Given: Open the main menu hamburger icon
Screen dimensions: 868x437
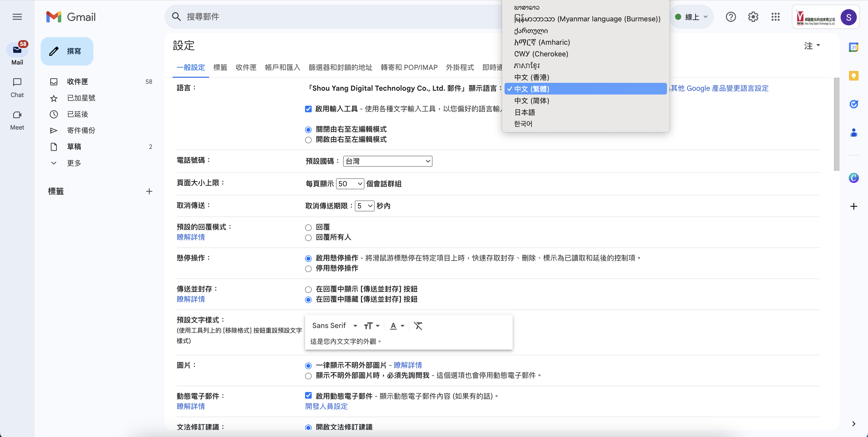Looking at the screenshot, I should [17, 17].
